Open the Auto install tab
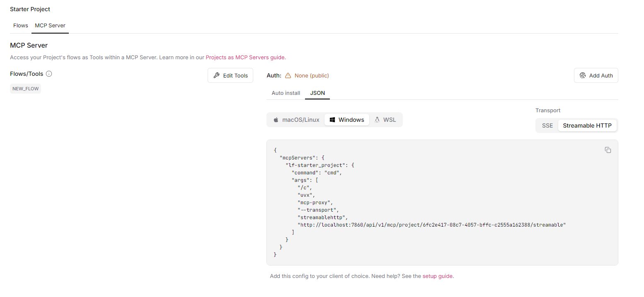The width and height of the screenshot is (644, 297). pos(286,93)
